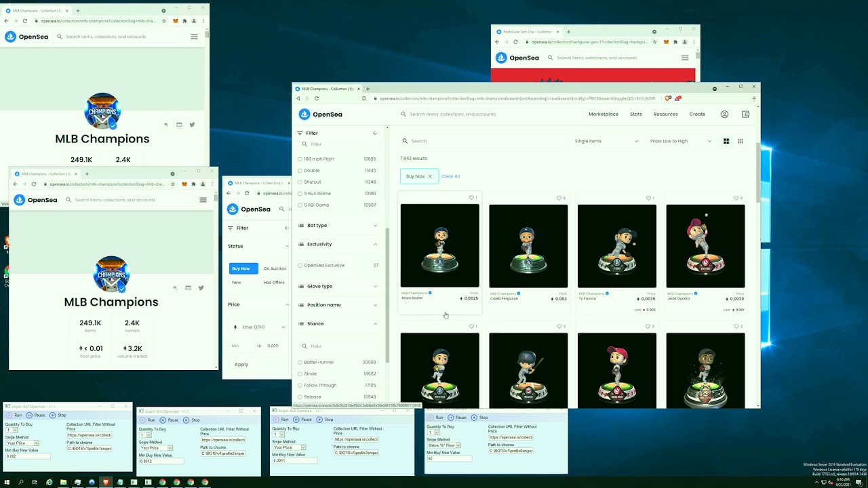Check the 5 RBI Game filter
This screenshot has height=488, width=868.
pyautogui.click(x=300, y=205)
